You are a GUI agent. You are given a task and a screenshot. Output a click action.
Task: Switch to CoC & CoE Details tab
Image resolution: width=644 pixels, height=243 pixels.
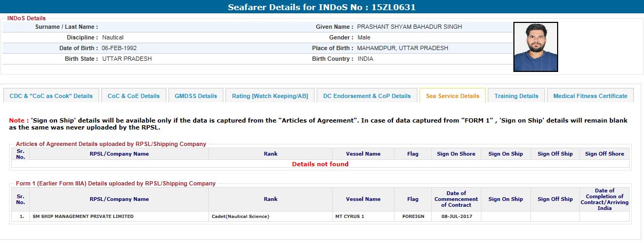click(133, 96)
